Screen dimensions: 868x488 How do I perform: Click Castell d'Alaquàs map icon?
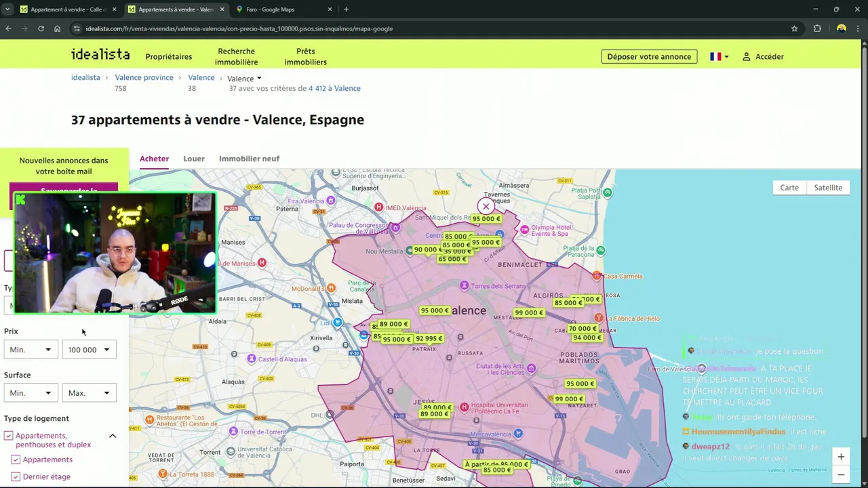(x=252, y=359)
